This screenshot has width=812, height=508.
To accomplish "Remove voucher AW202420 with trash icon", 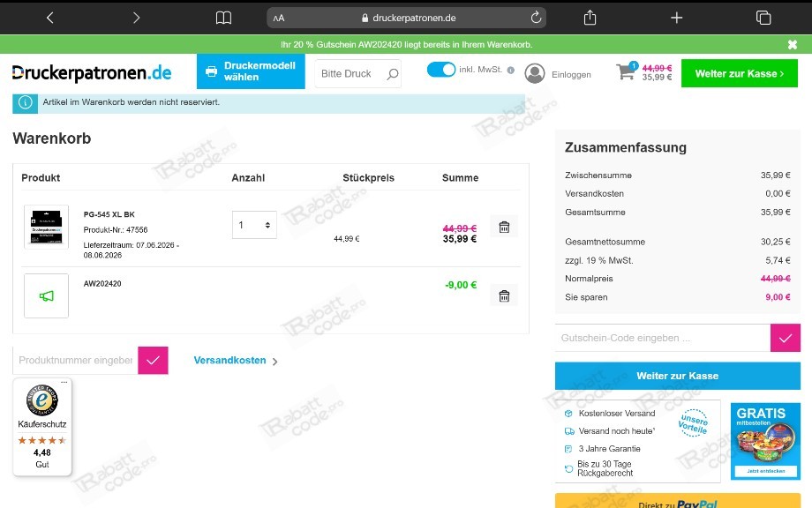I will click(504, 296).
